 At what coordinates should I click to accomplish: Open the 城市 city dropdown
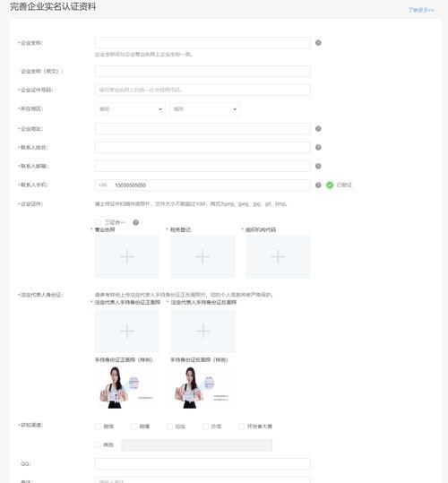(x=205, y=109)
